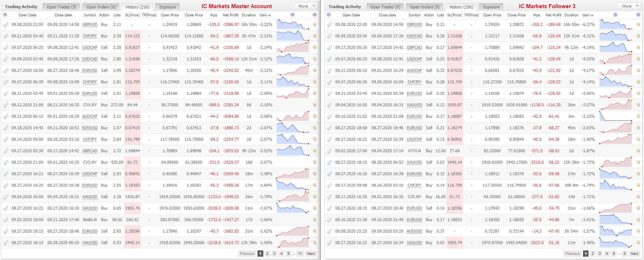Click net profit -189.69 in Follower 3
The width and height of the screenshot is (644, 260).
[x=553, y=25]
